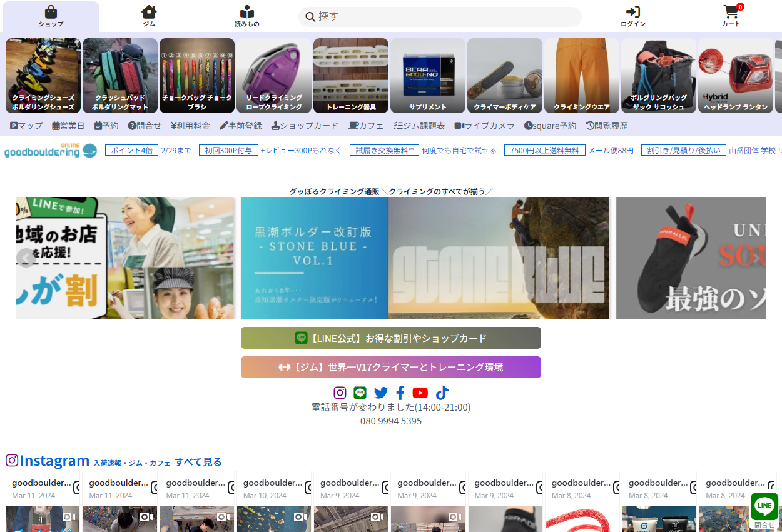Click the 割引き/見積り/後払い badge
This screenshot has width=782, height=532.
pos(684,150)
